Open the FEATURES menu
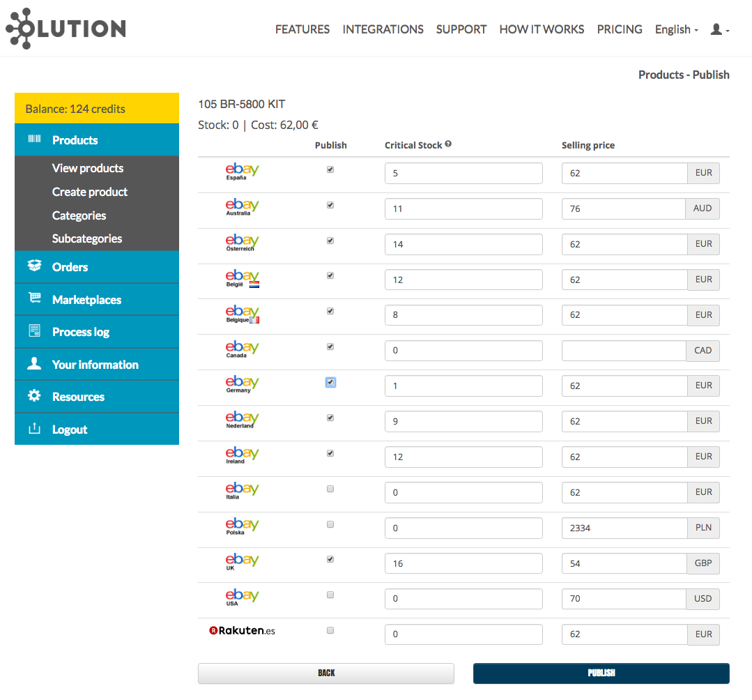Image resolution: width=752 pixels, height=700 pixels. click(302, 29)
